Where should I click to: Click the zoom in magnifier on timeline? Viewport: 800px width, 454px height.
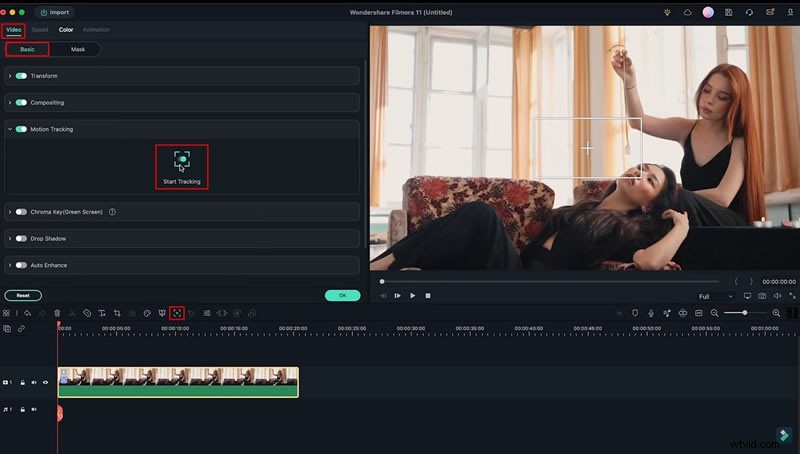[776, 313]
